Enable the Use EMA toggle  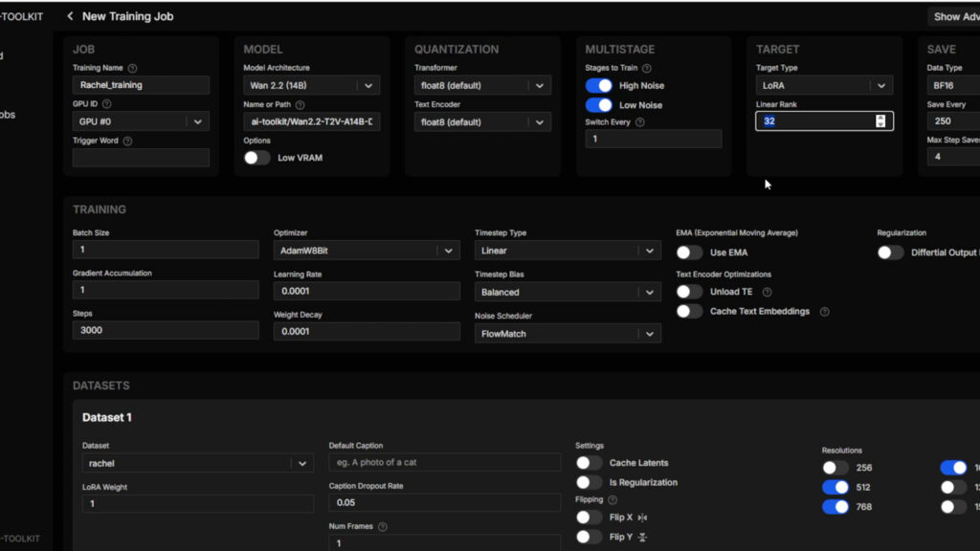click(689, 253)
